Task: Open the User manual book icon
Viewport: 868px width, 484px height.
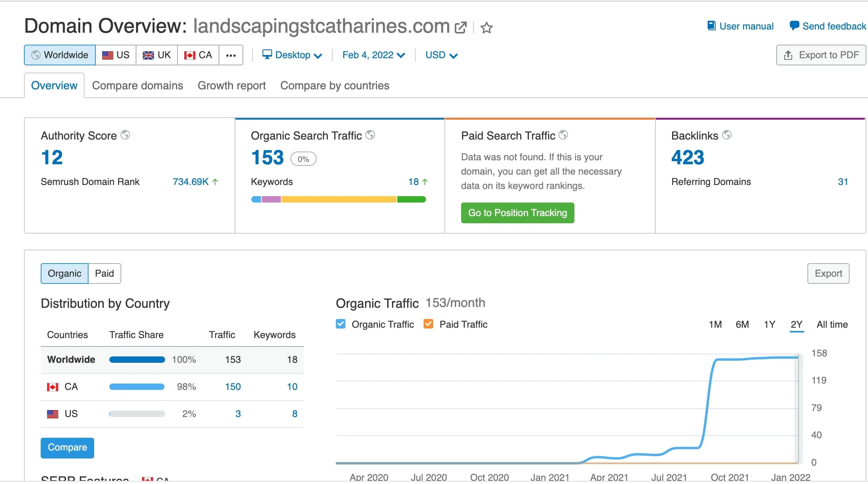Action: 711,26
